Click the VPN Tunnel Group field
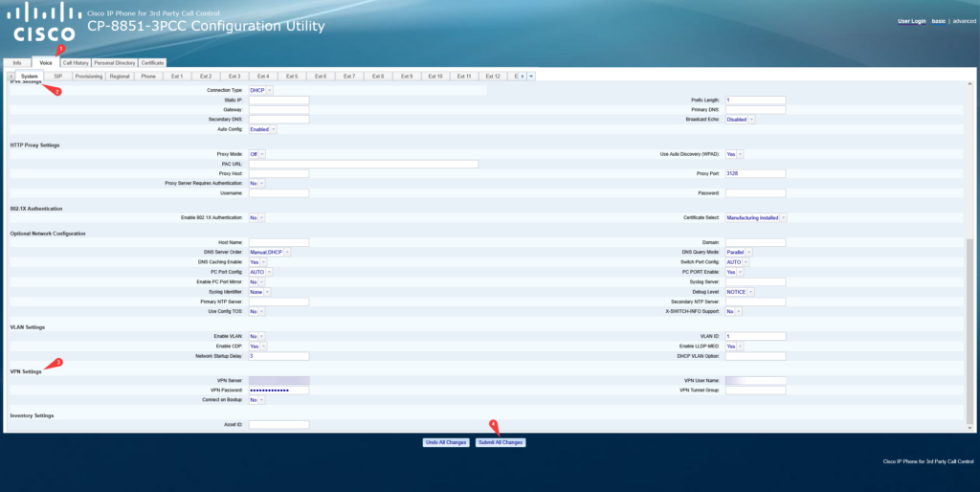980x492 pixels. (756, 391)
